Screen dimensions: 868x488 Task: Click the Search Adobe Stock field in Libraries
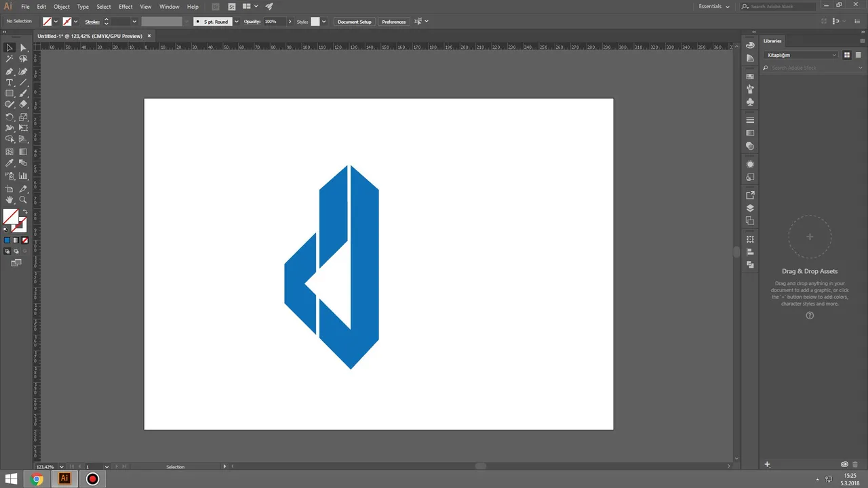[814, 68]
